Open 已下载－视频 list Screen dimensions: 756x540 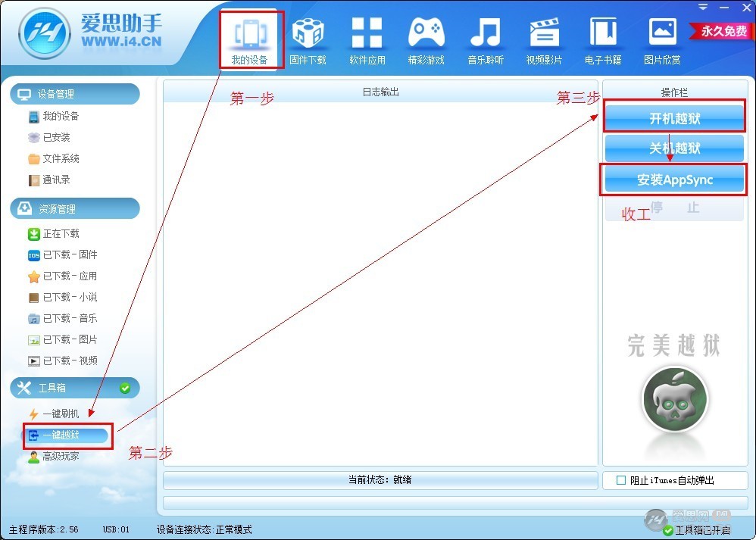pyautogui.click(x=62, y=361)
